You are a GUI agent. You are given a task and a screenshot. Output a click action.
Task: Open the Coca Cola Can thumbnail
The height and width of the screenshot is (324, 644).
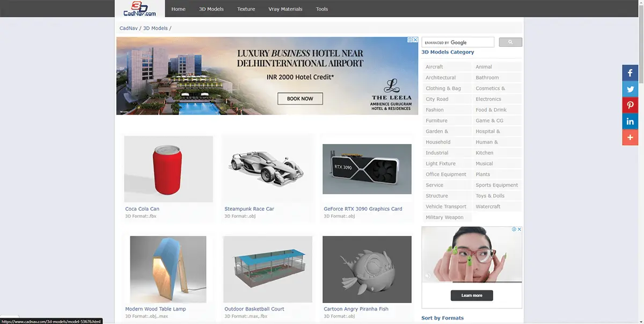point(169,169)
